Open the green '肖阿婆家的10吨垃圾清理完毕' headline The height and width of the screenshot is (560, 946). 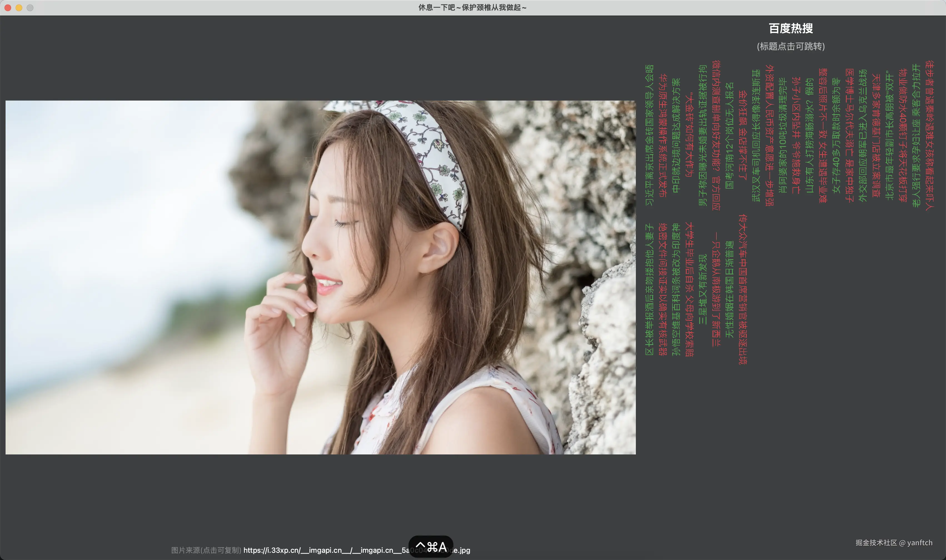point(783,135)
